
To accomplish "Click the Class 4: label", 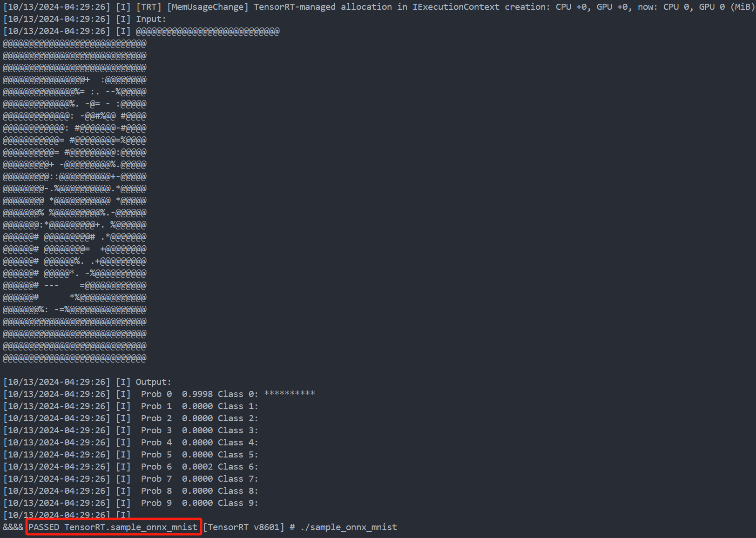I will (238, 442).
